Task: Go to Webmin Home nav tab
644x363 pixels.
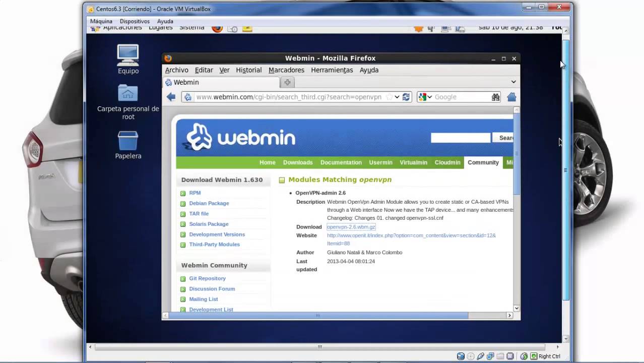Action: pyautogui.click(x=267, y=162)
